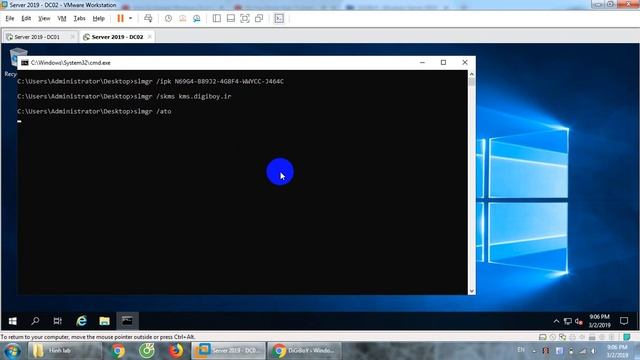
Task: Minimize the cmd.exe window
Action: pyautogui.click(x=422, y=62)
